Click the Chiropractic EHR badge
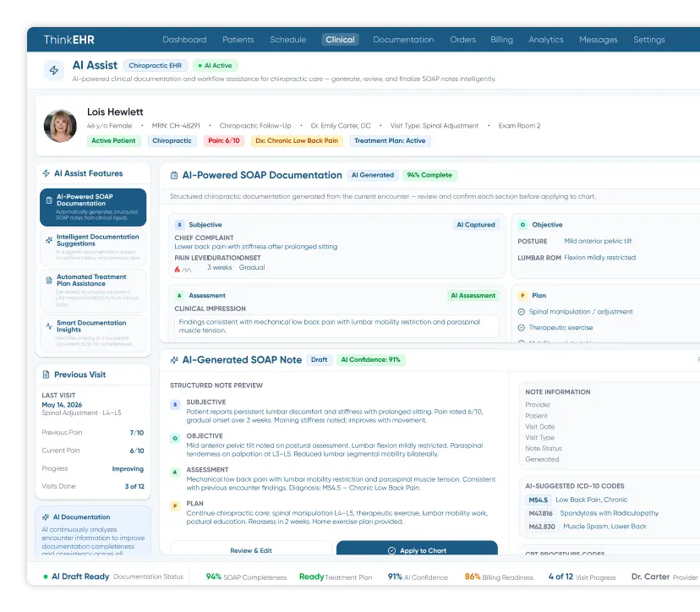 click(156, 66)
